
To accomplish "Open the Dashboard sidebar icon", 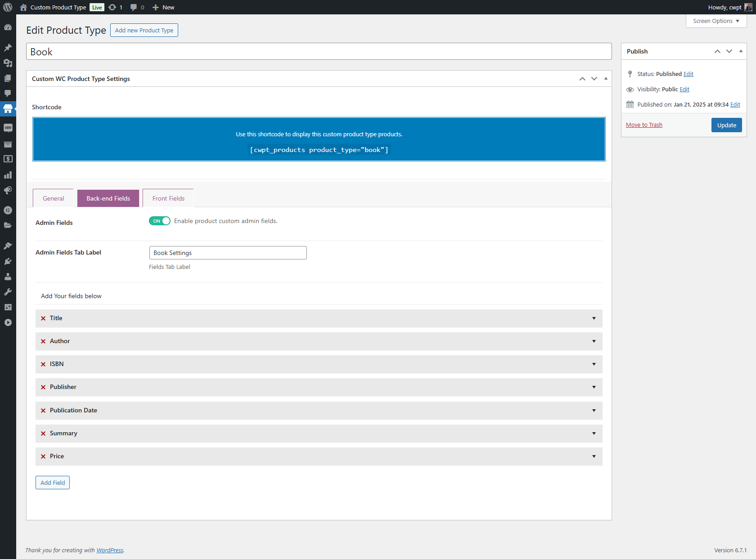I will point(8,27).
